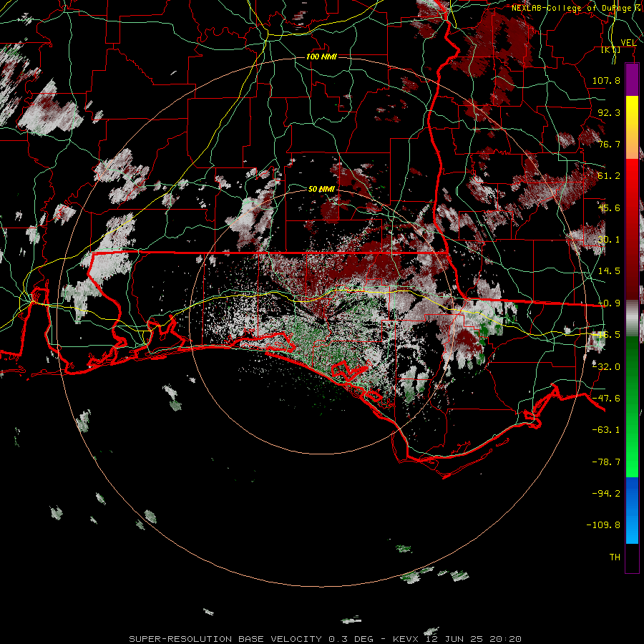Click the "TH" threshold label
The image size is (644, 644).
point(615,557)
